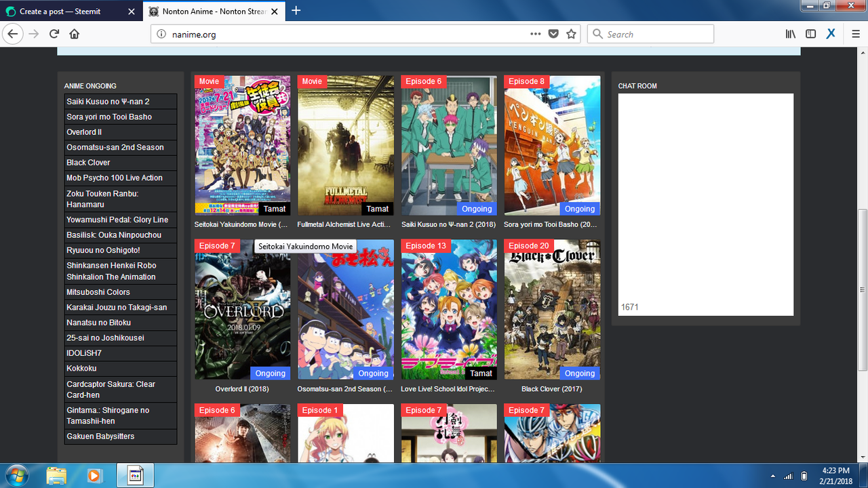Image resolution: width=868 pixels, height=488 pixels.
Task: Reload the page with the refresh icon
Action: coord(54,34)
